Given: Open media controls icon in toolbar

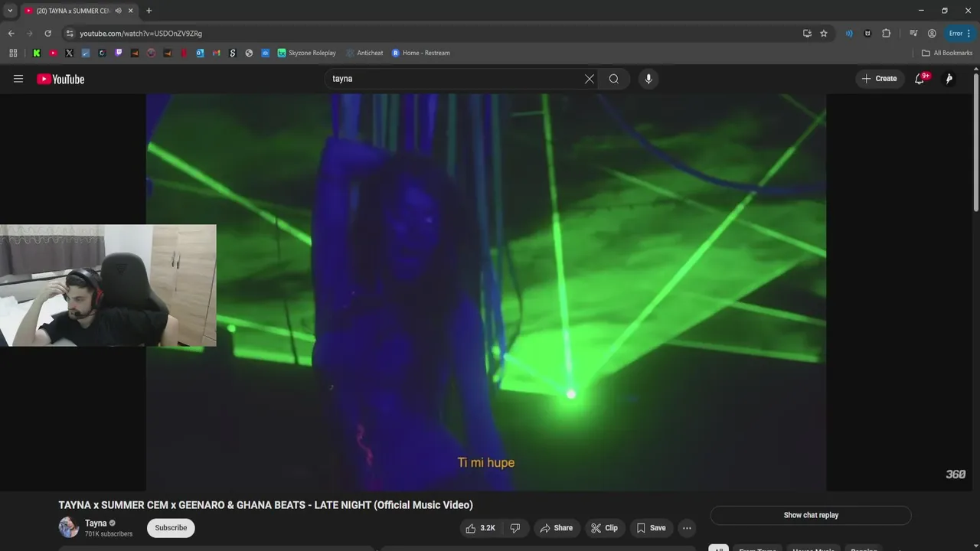Looking at the screenshot, I should click(913, 34).
